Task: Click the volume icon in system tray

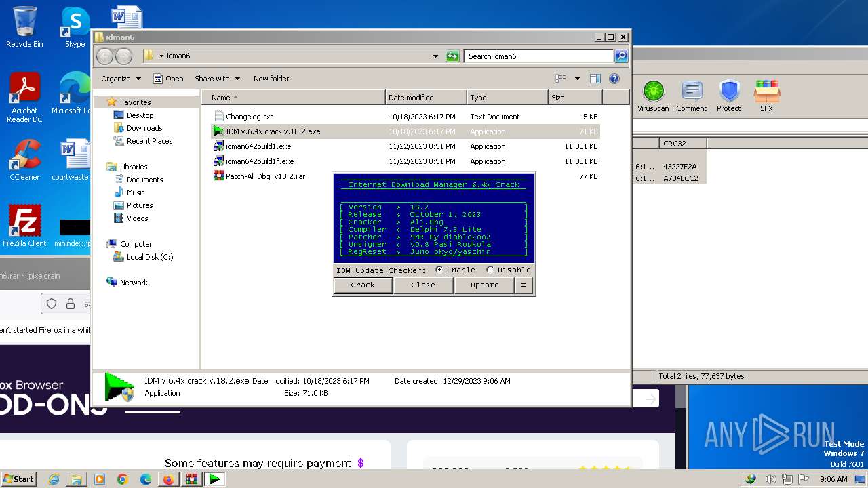Action: (771, 479)
